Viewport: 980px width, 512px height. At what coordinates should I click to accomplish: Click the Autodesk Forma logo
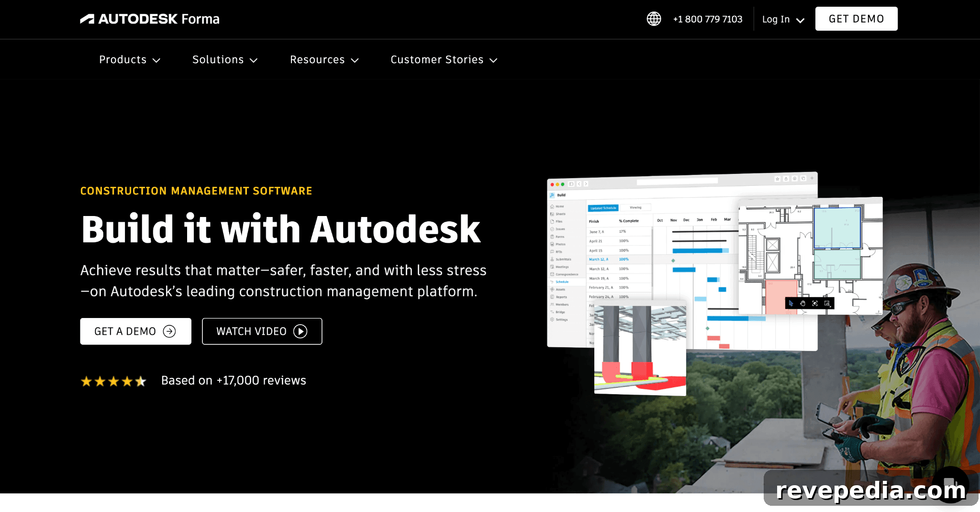[x=150, y=19]
